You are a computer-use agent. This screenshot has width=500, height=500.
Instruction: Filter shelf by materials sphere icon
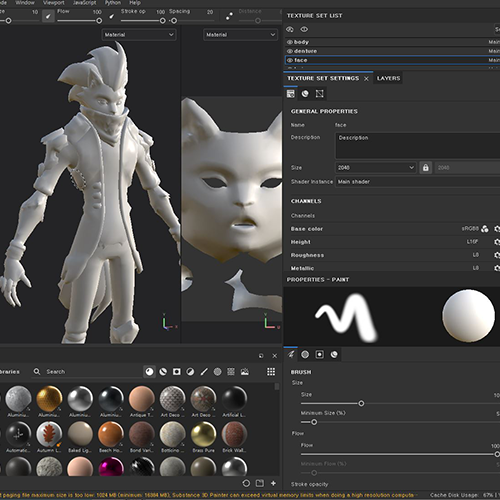coord(149,372)
